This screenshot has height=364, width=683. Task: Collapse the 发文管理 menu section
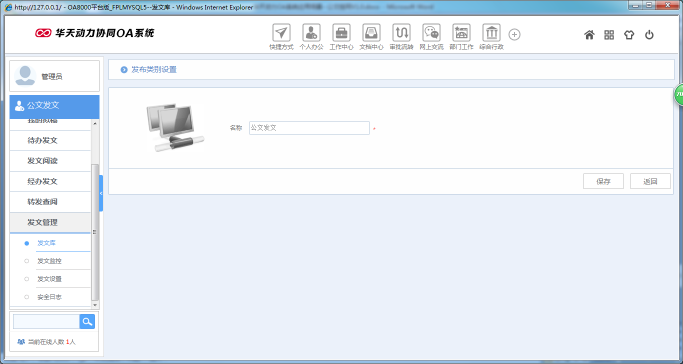(x=50, y=222)
